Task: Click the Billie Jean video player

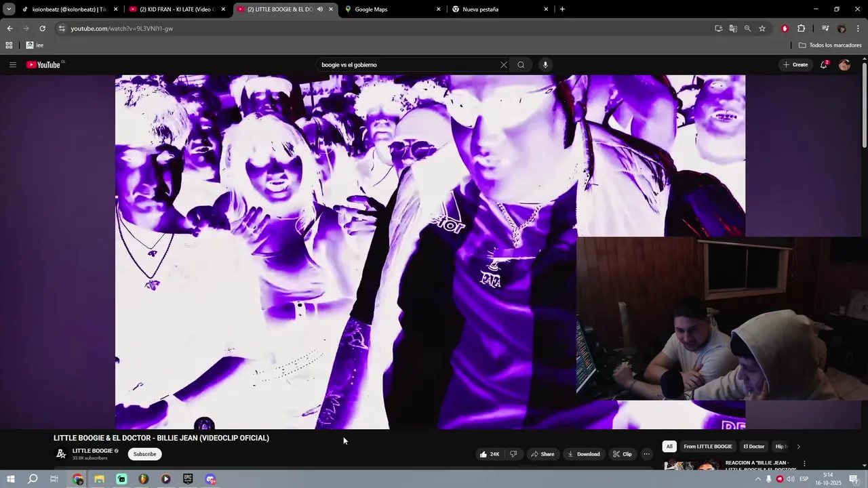Action: (430, 251)
